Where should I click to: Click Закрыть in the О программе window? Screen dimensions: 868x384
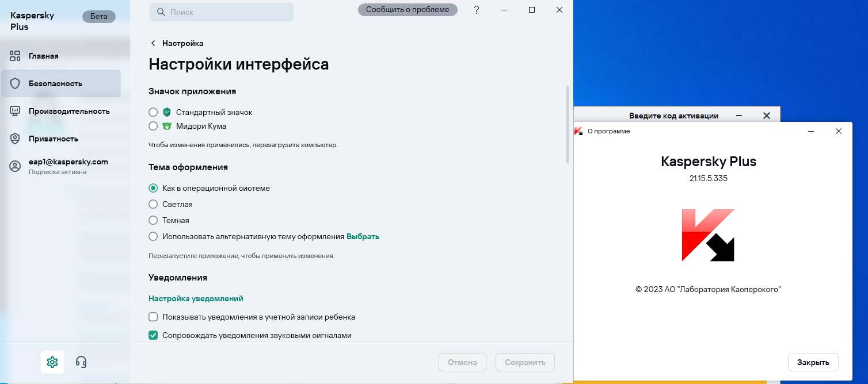pos(813,362)
